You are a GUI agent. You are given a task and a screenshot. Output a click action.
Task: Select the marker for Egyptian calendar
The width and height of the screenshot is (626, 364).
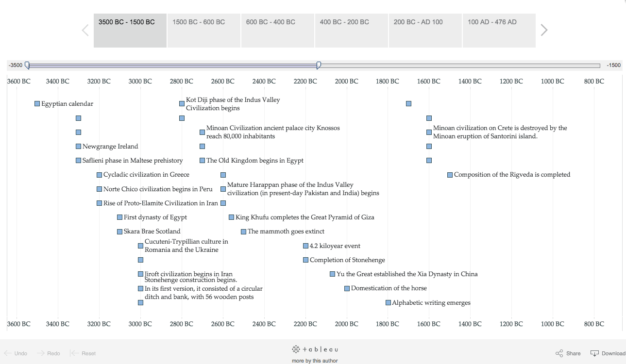click(x=37, y=103)
